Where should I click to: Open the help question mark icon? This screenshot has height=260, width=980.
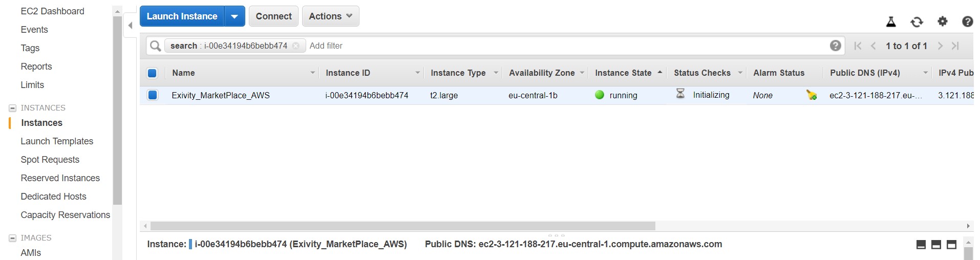point(967,21)
